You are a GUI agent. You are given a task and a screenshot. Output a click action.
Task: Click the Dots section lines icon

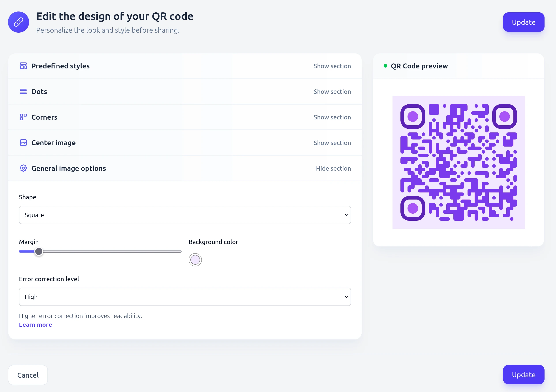(x=23, y=92)
